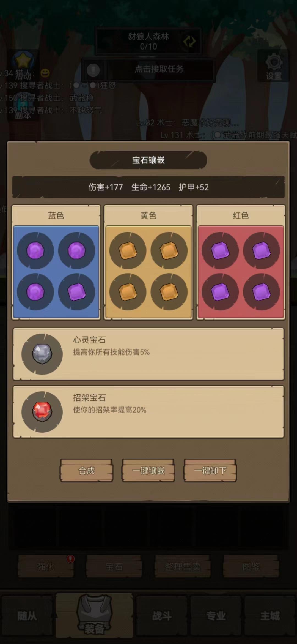The width and height of the screenshot is (297, 644).
Task: Open the 随从 tab
Action: coord(27,616)
